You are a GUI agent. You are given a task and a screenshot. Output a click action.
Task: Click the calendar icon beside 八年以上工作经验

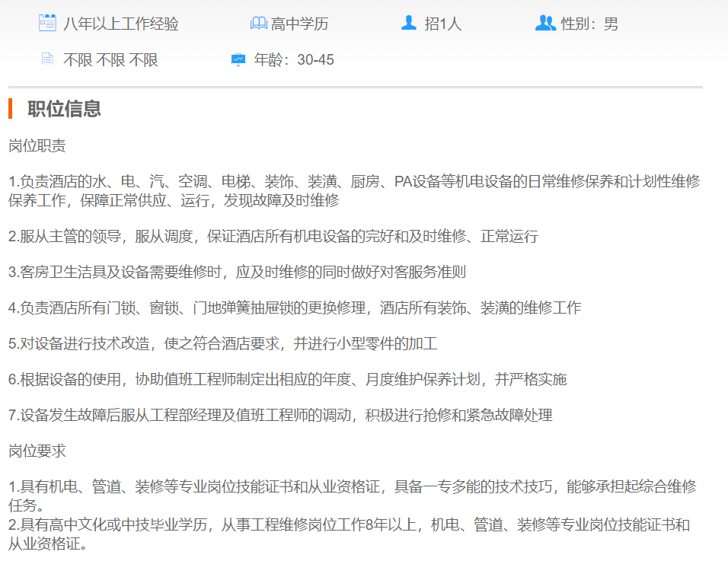(47, 23)
